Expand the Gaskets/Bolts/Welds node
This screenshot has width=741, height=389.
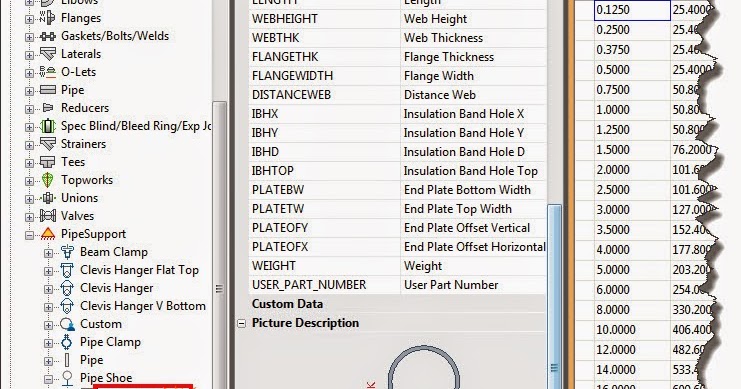tap(29, 37)
